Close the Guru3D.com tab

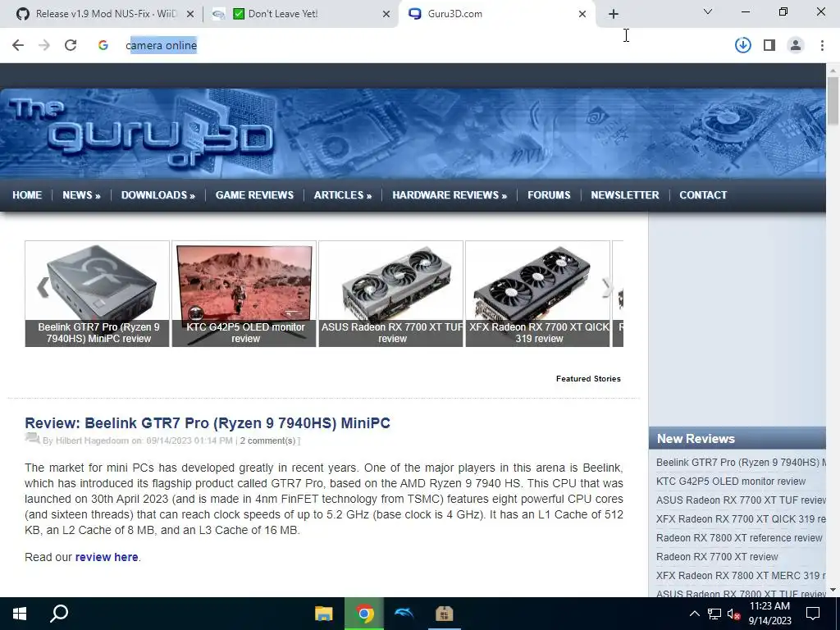pos(582,14)
